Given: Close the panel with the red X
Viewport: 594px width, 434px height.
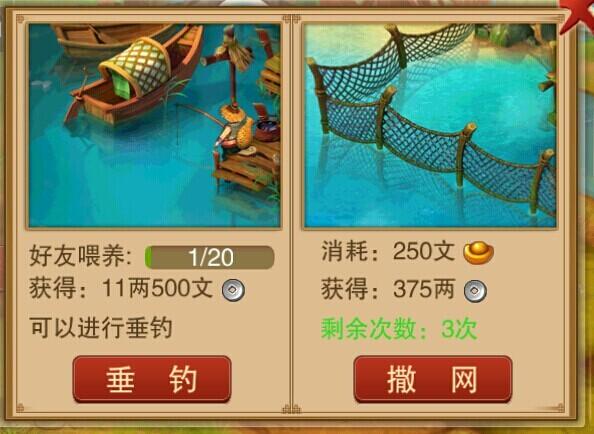Looking at the screenshot, I should click(578, 13).
